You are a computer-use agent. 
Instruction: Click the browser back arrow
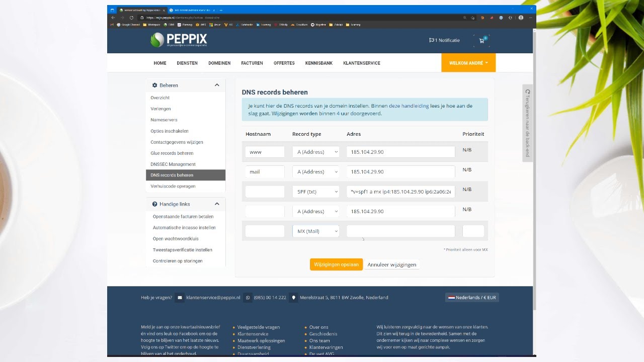tap(113, 17)
